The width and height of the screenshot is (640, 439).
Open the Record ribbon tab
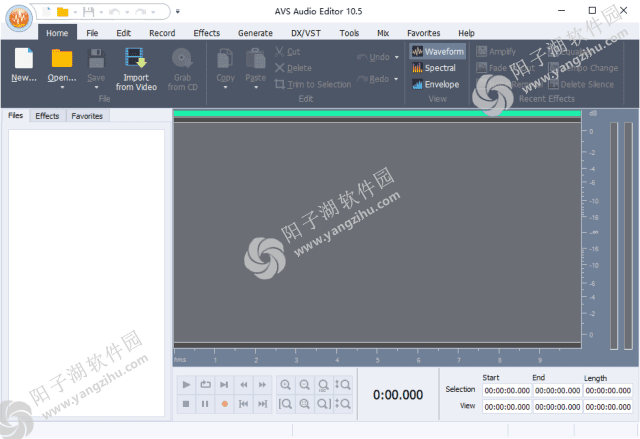pyautogui.click(x=162, y=33)
